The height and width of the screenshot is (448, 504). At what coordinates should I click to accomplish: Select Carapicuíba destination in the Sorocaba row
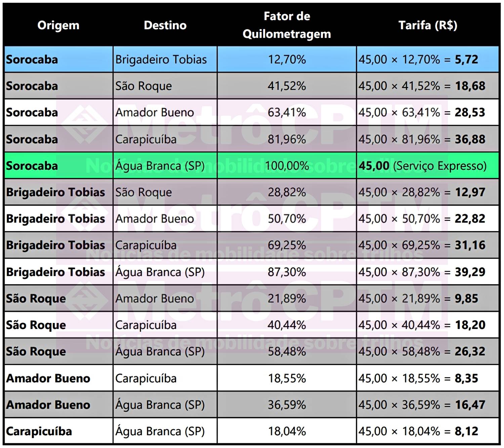165,139
